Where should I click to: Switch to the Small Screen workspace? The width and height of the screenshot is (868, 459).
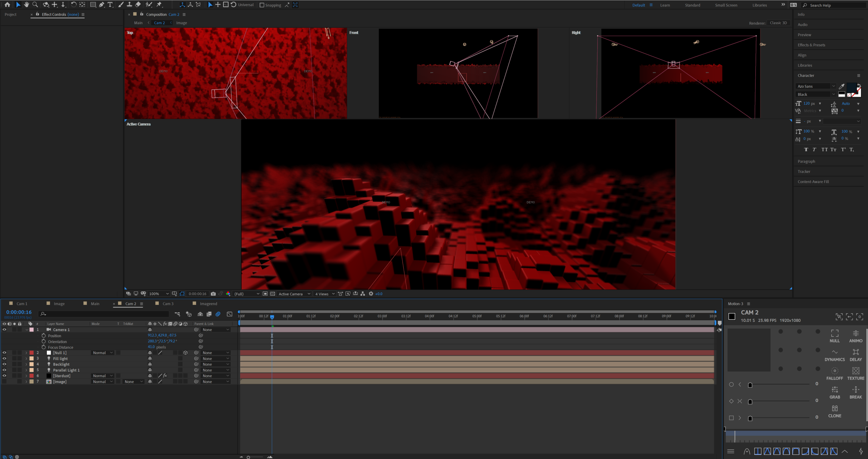[x=726, y=5]
